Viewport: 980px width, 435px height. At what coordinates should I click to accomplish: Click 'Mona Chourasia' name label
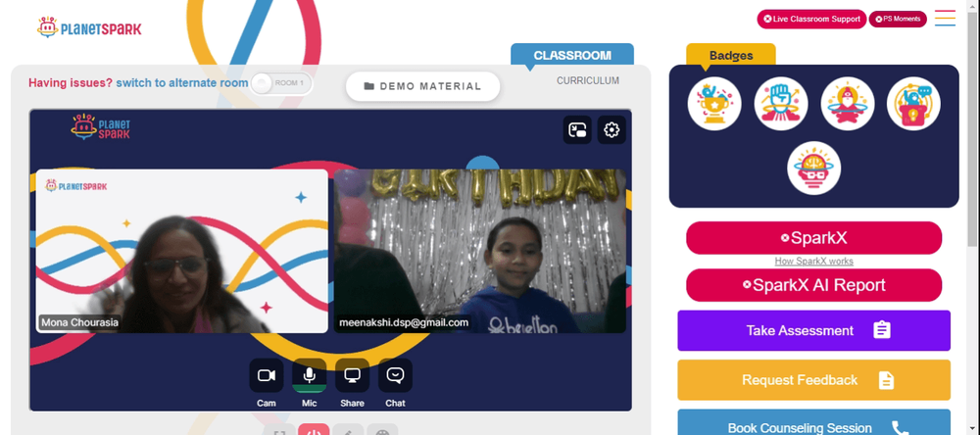click(x=79, y=323)
